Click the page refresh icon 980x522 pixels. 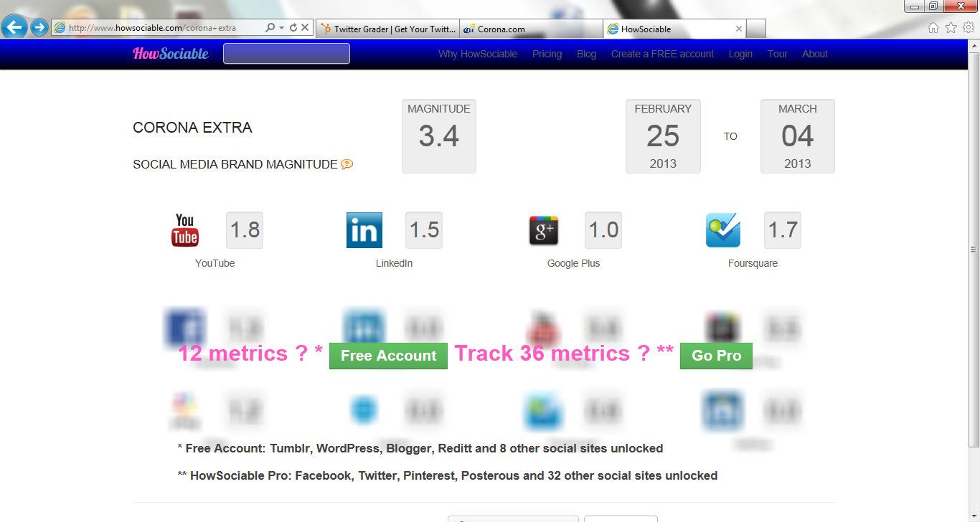click(293, 28)
